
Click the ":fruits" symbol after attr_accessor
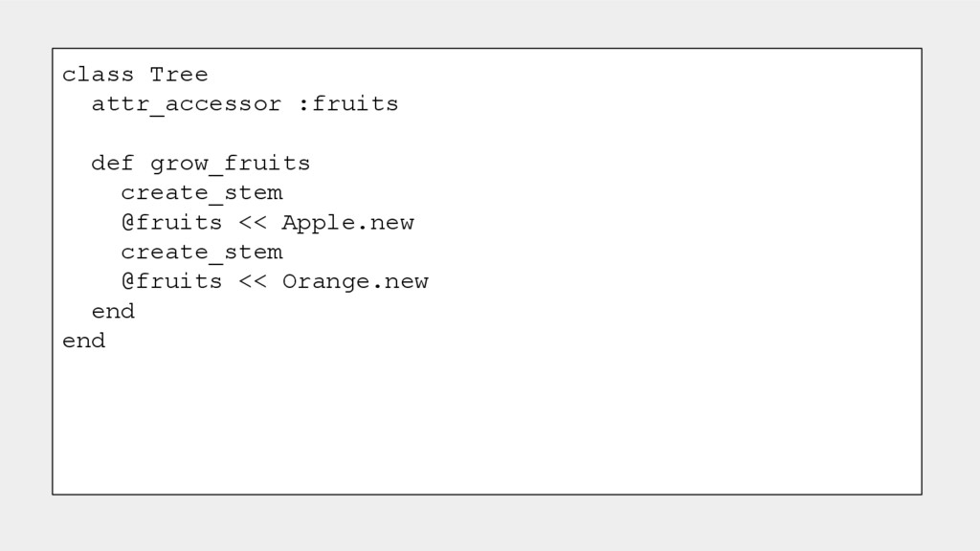pos(347,104)
